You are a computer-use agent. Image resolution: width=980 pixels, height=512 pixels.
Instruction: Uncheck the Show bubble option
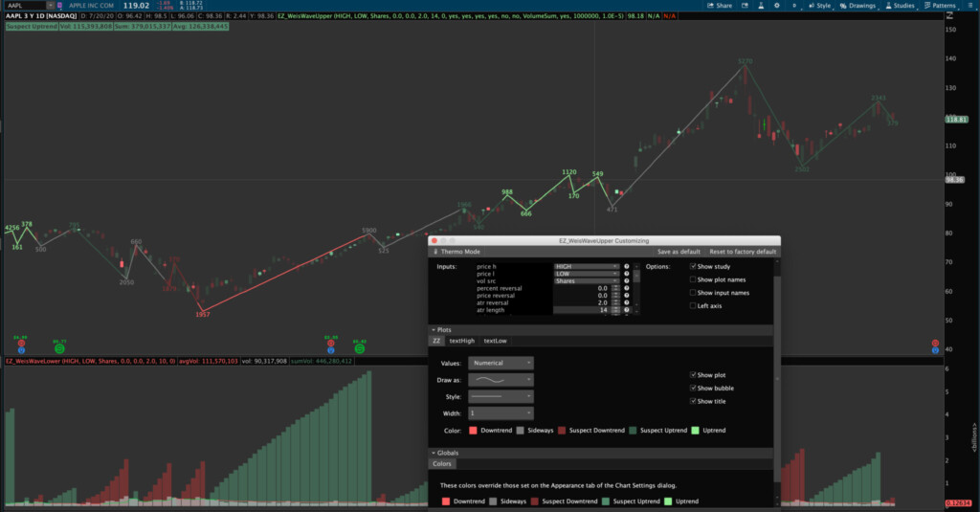[x=693, y=388]
